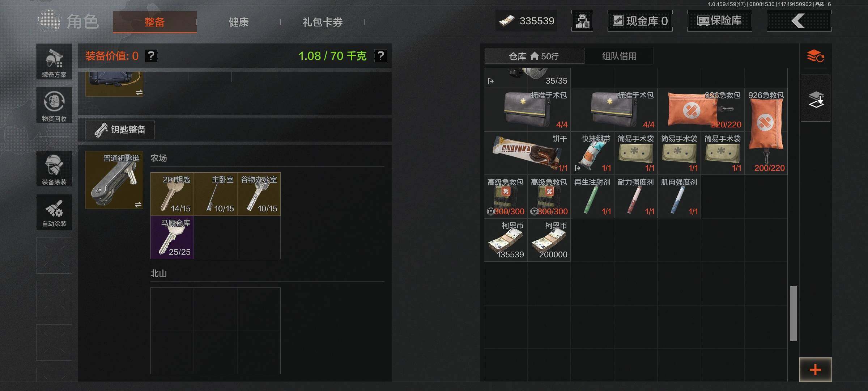Image resolution: width=868 pixels, height=391 pixels.
Task: Click the help icon next to weight
Action: point(380,56)
